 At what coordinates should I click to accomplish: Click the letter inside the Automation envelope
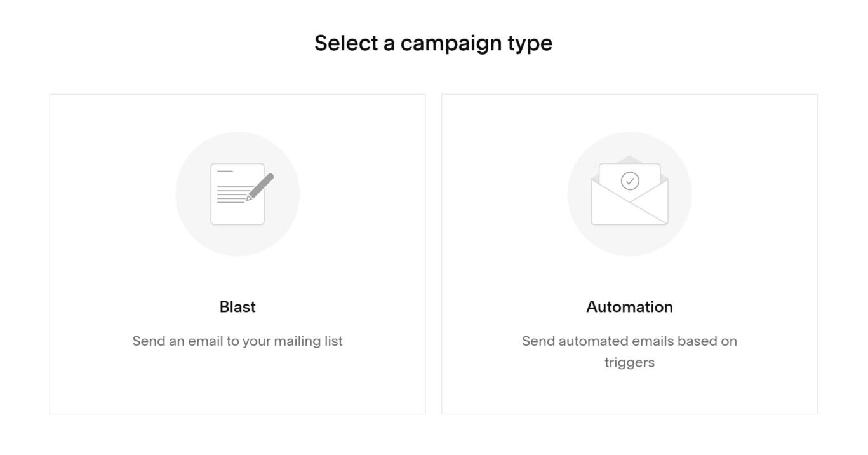click(630, 181)
